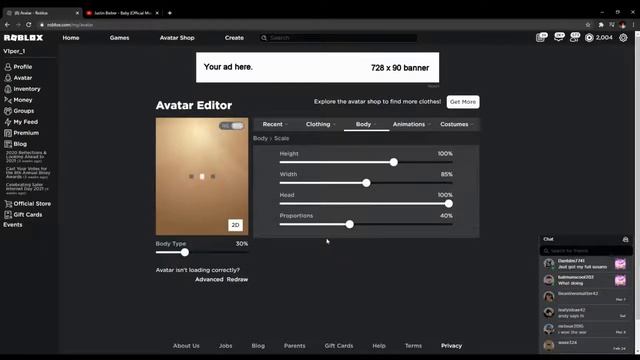Open Avatar Shop in top navigation
Viewport: 640px width, 360px height.
pos(177,38)
